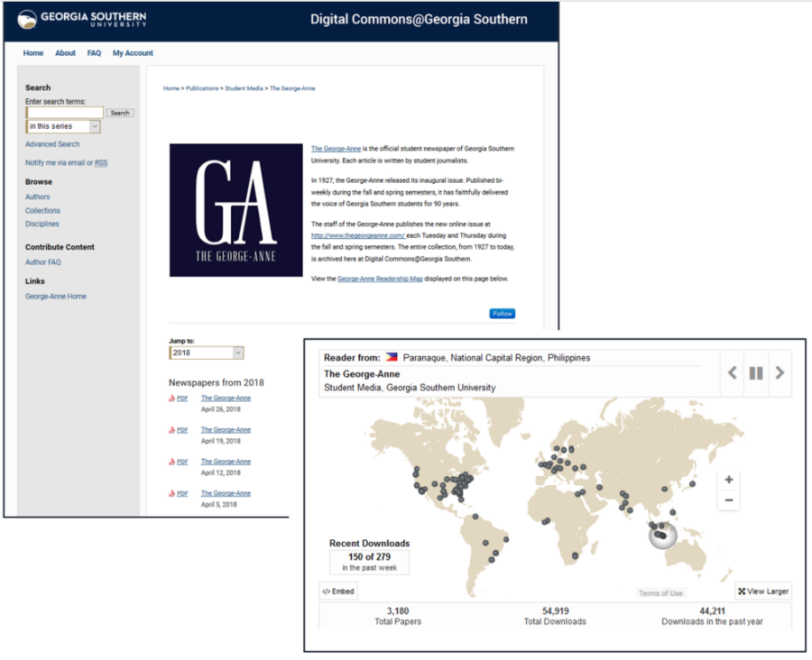Click the highlighted reader location marker
Screen dimensions: 812x660
click(663, 535)
